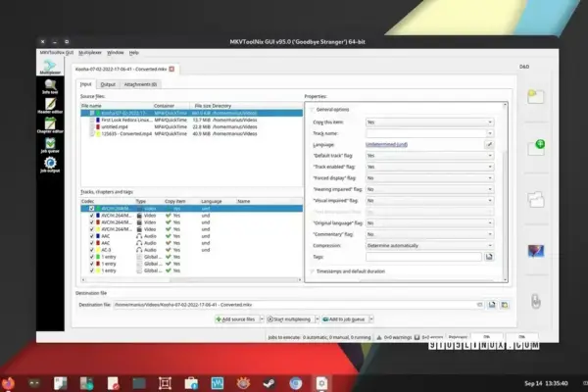This screenshot has width=588, height=392.
Task: Uncheck the blue-marked AVC/H.264 video track checkbox
Action: click(91, 216)
